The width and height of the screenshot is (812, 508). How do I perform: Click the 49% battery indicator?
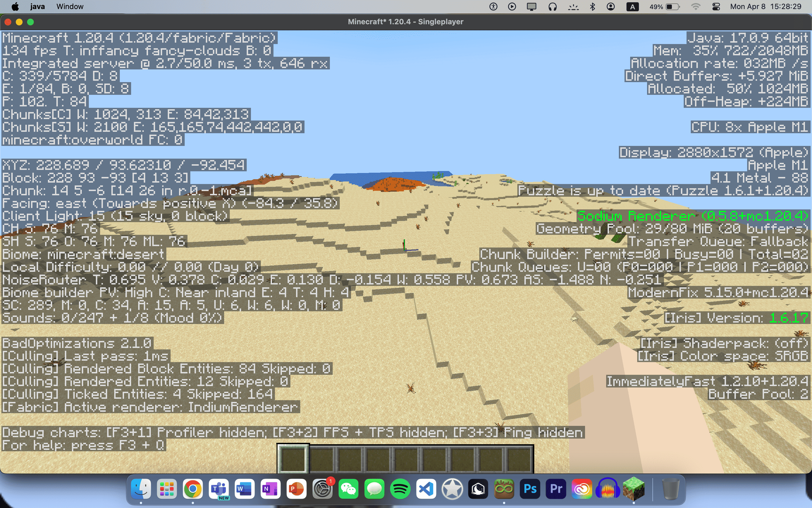(664, 7)
